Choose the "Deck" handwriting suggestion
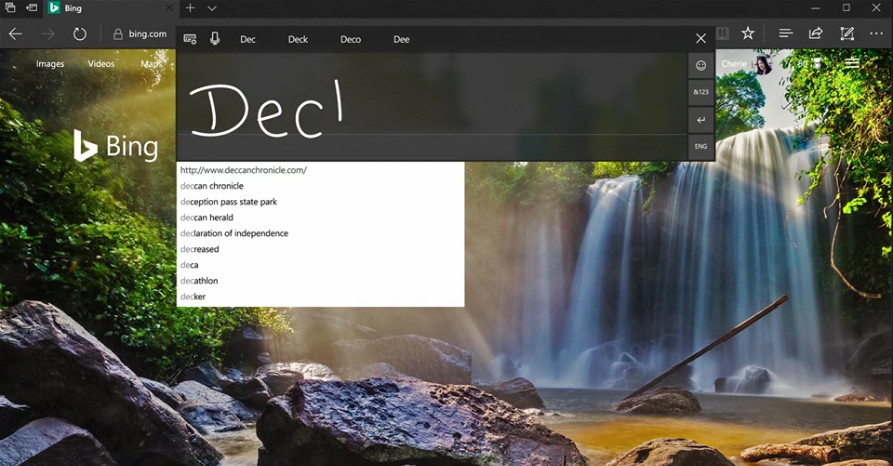Screen dimensions: 893x466 [x=298, y=39]
